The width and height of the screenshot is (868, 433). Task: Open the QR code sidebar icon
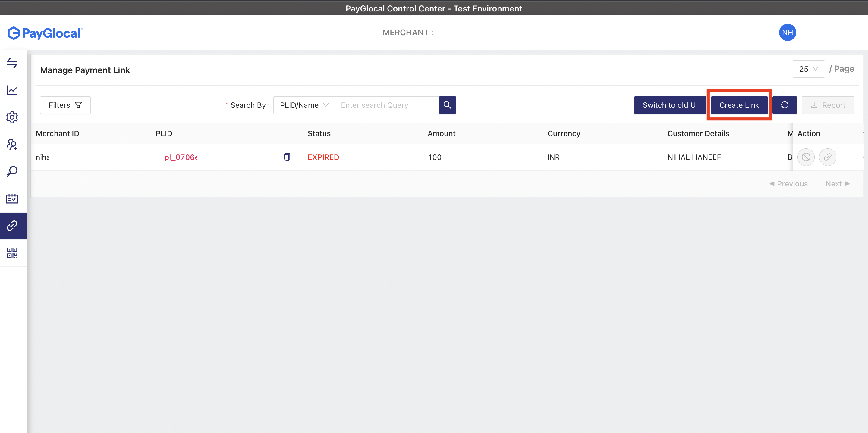coord(12,253)
